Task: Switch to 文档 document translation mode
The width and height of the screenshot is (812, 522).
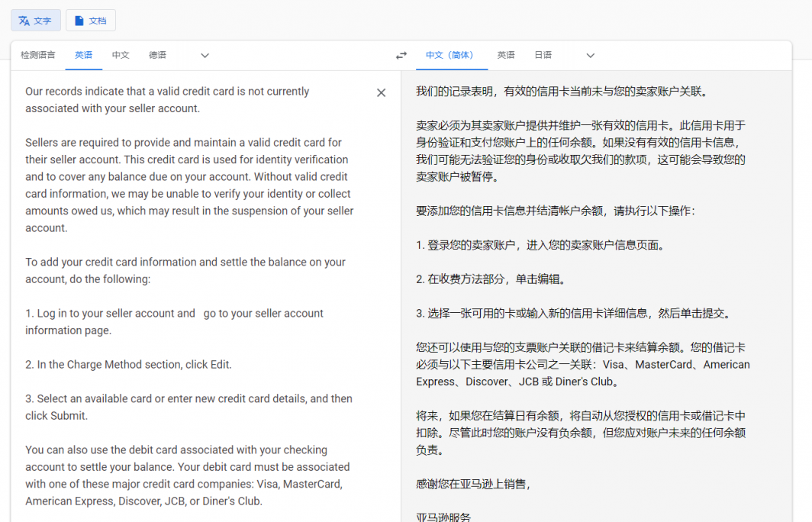Action: click(91, 21)
